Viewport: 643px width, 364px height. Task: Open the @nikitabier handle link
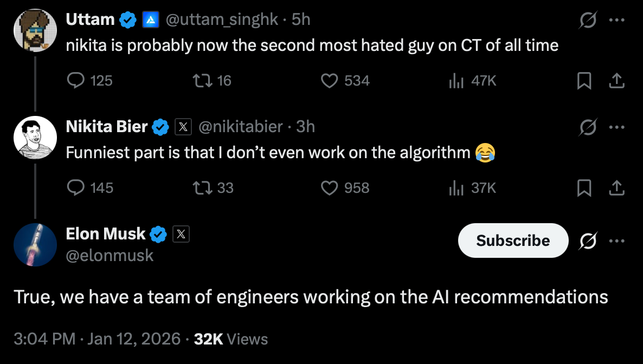tap(241, 127)
